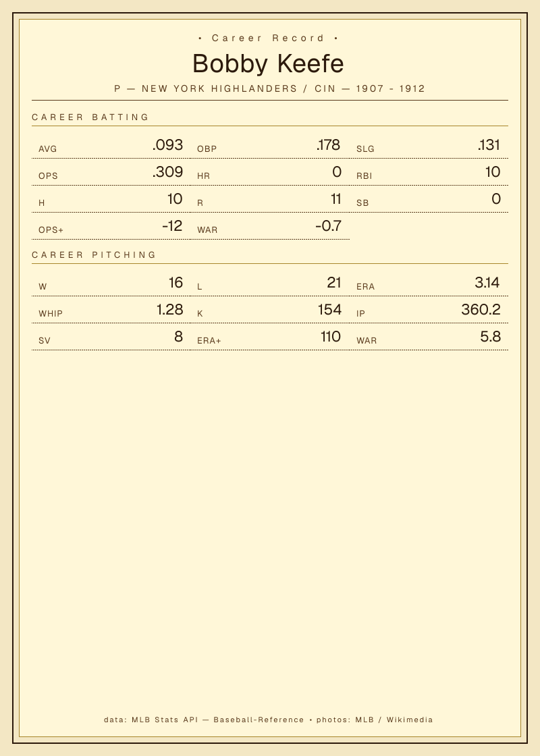540x756 pixels.
Task: Select the HR 0 stat cell
Action: point(269,172)
